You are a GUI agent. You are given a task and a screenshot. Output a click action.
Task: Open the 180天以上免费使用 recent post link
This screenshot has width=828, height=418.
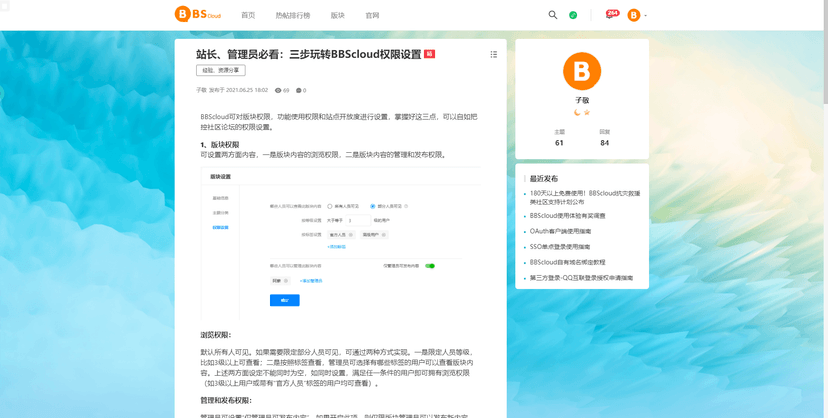[x=585, y=197]
